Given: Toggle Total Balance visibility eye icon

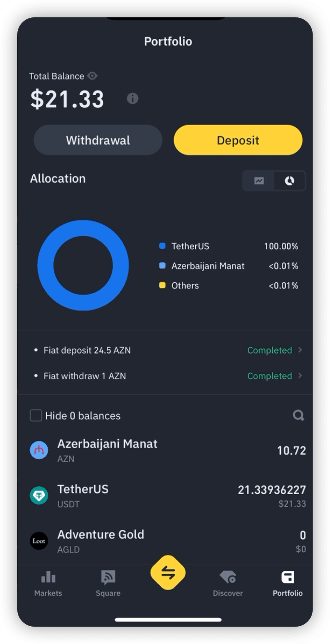Looking at the screenshot, I should 93,76.
